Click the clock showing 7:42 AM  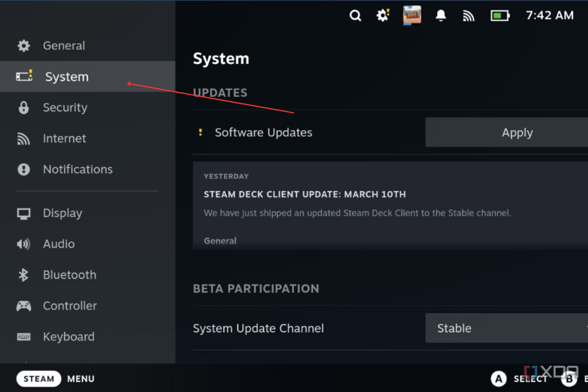[550, 15]
